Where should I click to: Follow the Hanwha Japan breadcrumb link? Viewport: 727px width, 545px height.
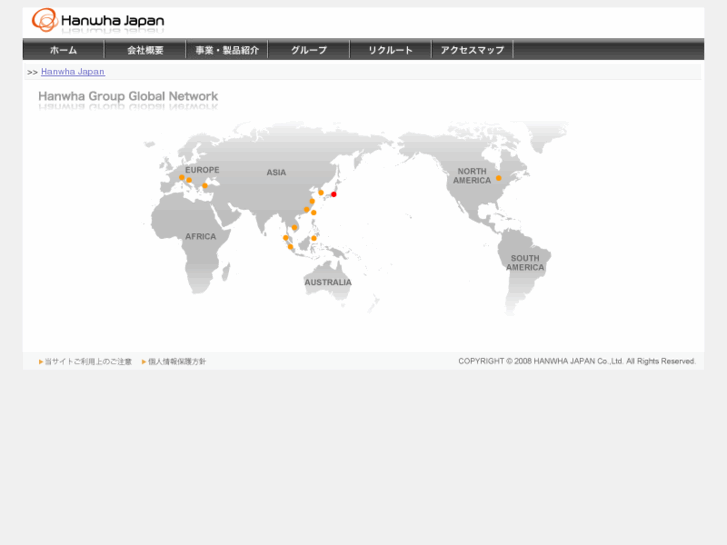tap(73, 71)
